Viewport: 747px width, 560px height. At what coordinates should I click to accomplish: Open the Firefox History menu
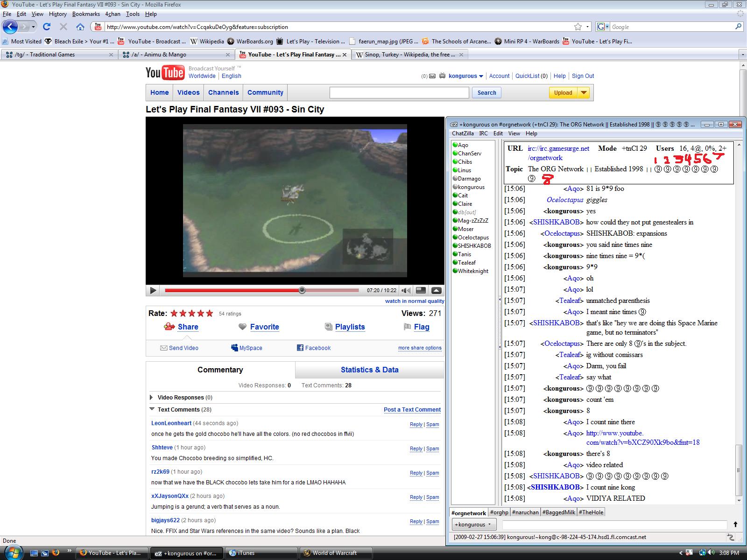[58, 14]
